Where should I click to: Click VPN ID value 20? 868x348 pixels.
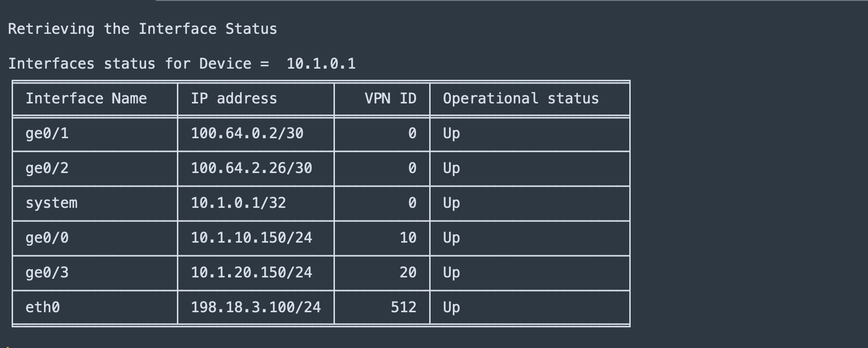coord(408,273)
